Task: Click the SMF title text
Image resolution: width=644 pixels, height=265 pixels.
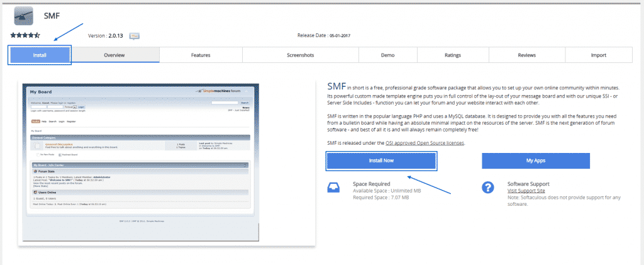Action: pyautogui.click(x=52, y=16)
